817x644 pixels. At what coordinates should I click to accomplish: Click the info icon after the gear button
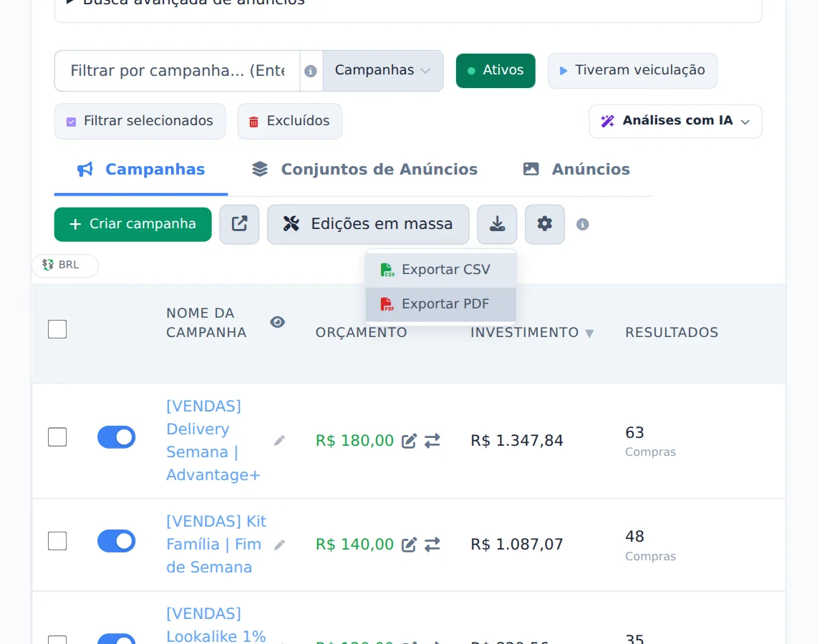583,225
